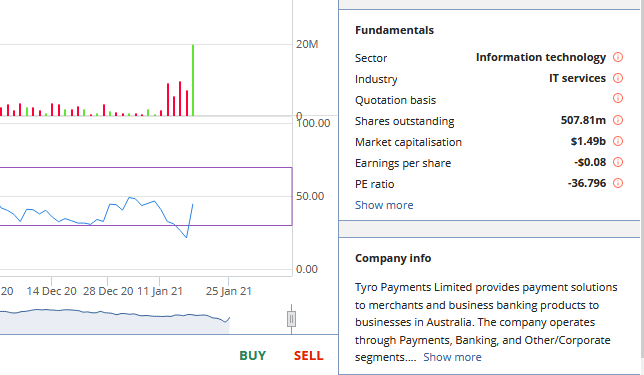Select the '-36.796' PE ratio value
This screenshot has width=644, height=375.
pyautogui.click(x=587, y=183)
